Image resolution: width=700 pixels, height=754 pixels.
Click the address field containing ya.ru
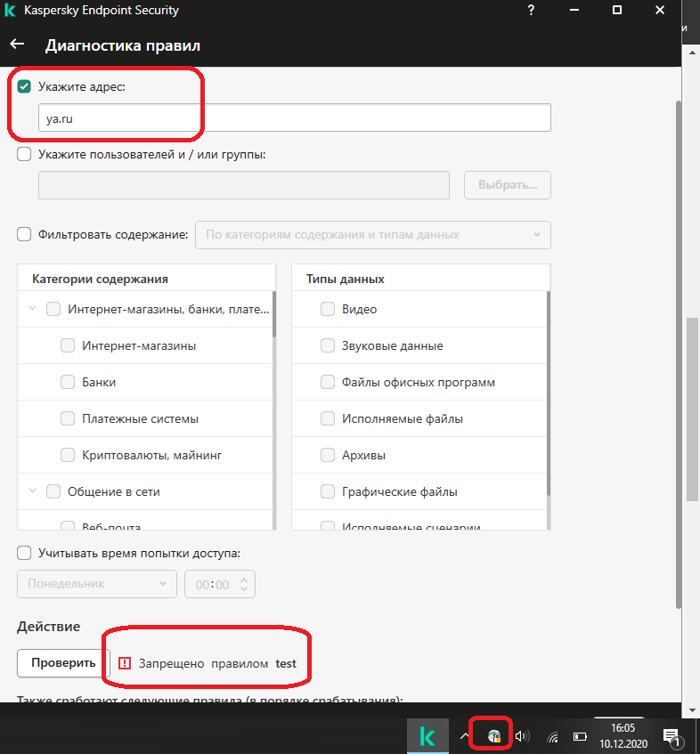pos(295,118)
